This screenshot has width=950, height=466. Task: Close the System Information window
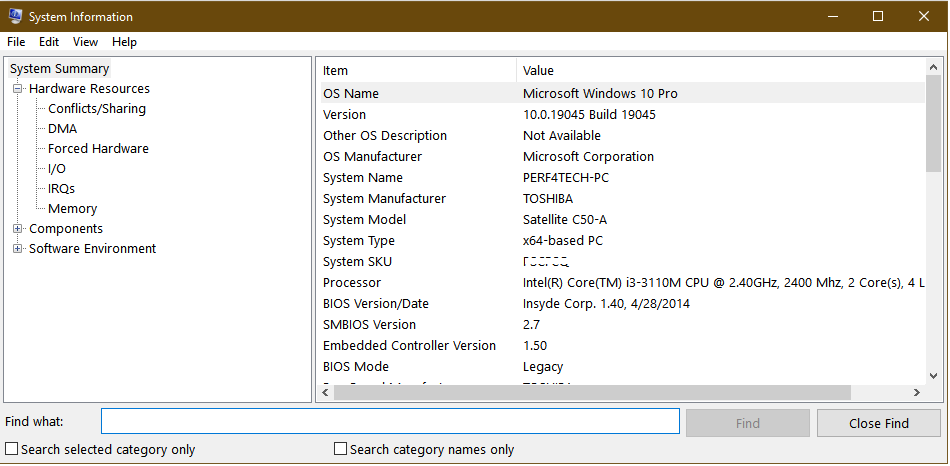[923, 16]
